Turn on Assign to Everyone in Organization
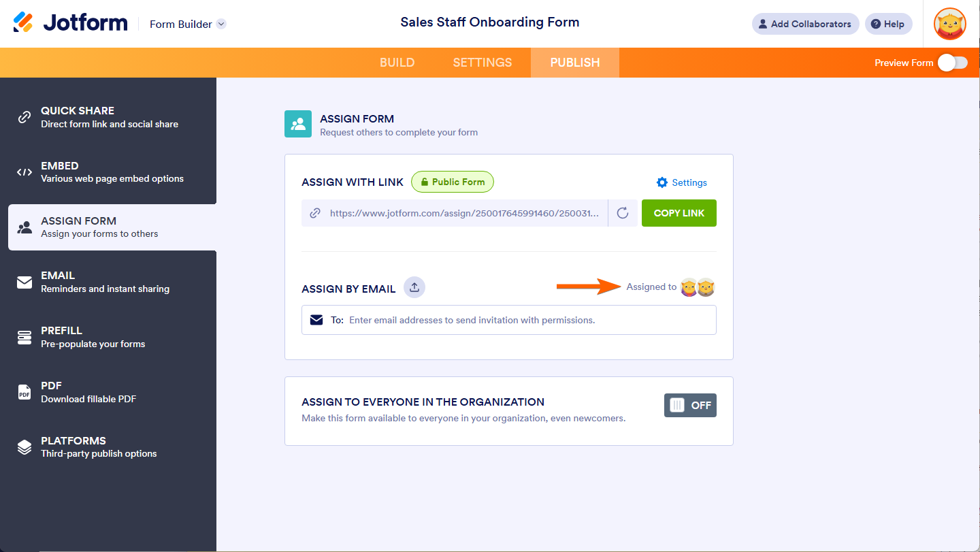Viewport: 980px width, 552px height. pyautogui.click(x=690, y=406)
